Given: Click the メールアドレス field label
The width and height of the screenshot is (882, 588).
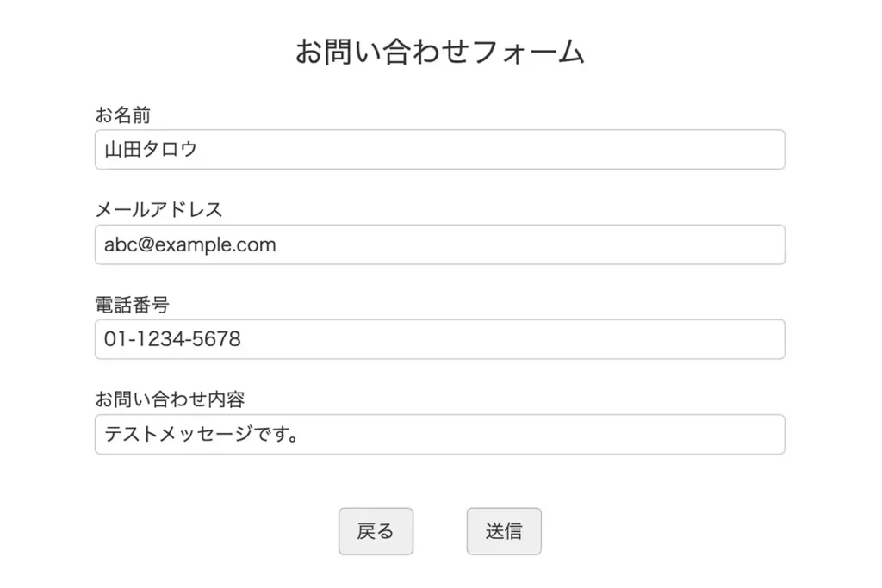Looking at the screenshot, I should coord(158,210).
